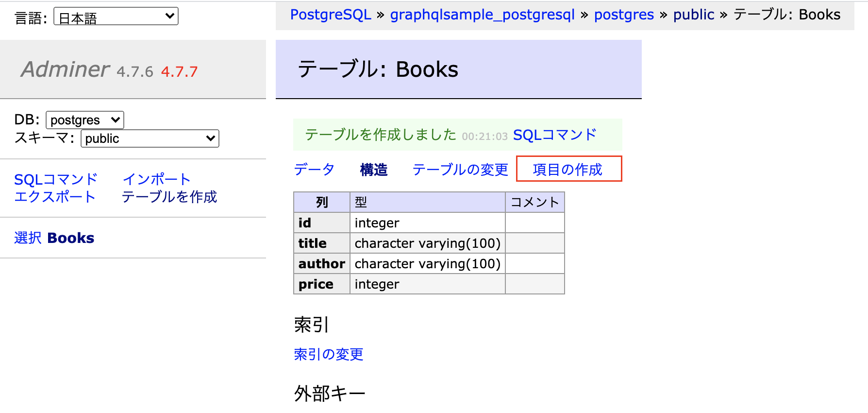Click SQLコマンド link in success message
The width and height of the screenshot is (868, 413).
(x=555, y=135)
